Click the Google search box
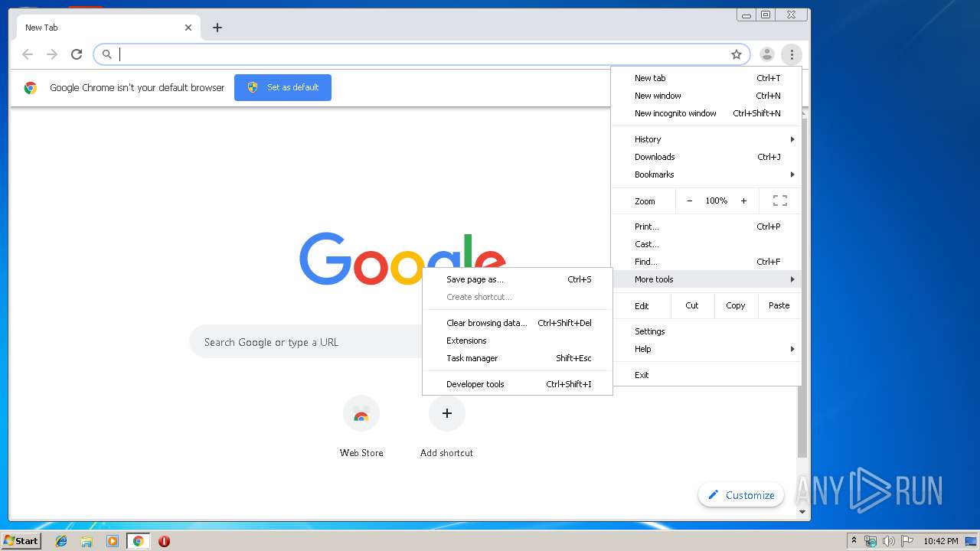The width and height of the screenshot is (980, 551). 306,342
